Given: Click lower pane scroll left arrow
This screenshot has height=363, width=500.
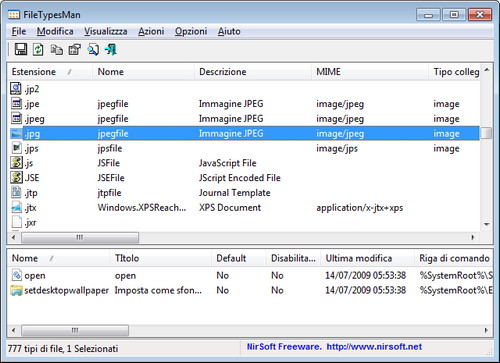Looking at the screenshot, I should coord(13,330).
